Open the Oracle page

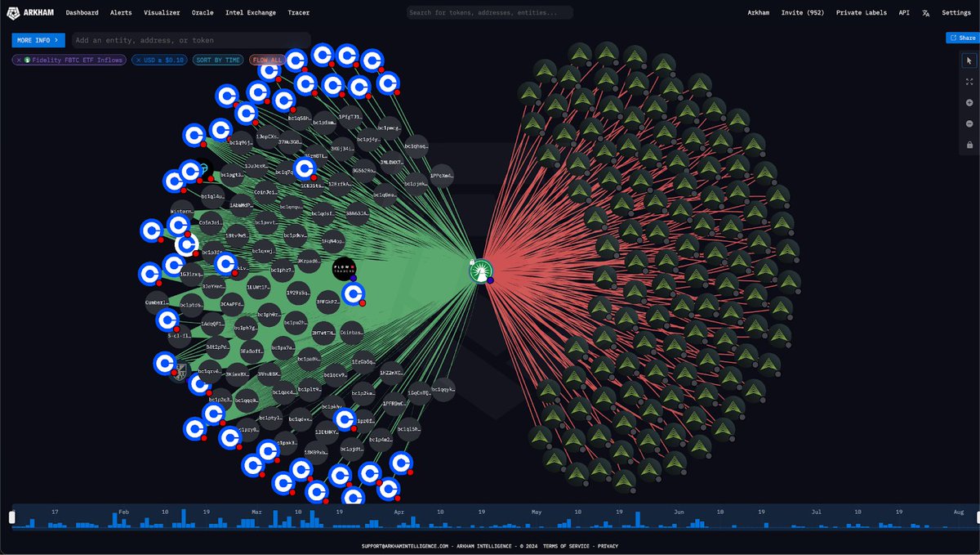pyautogui.click(x=203, y=13)
